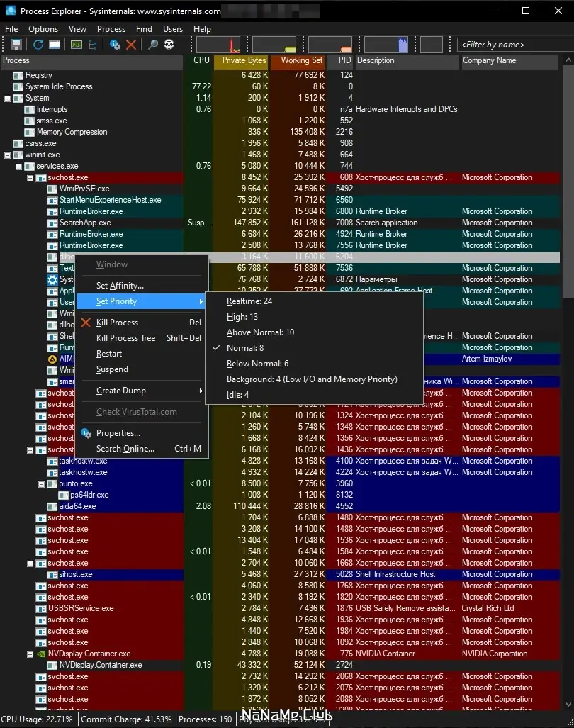Collapse the System tree node
Image resolution: width=574 pixels, height=728 pixels.
pos(7,99)
